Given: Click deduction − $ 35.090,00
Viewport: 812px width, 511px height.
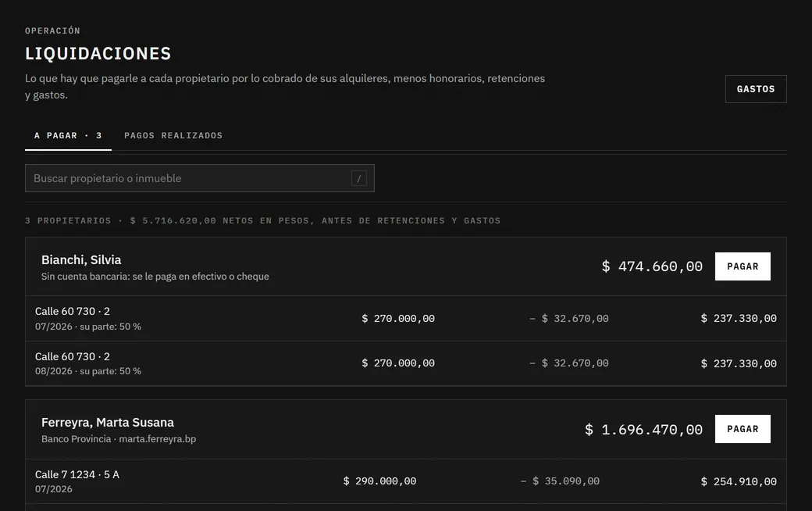Looking at the screenshot, I should pos(560,481).
